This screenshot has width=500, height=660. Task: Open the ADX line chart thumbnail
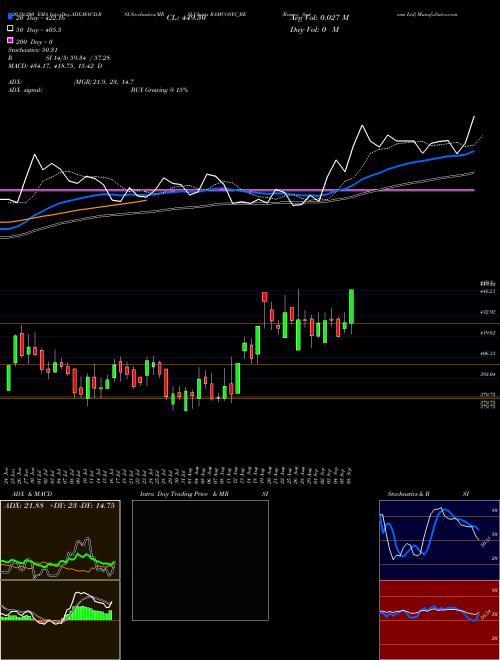pos(60,540)
